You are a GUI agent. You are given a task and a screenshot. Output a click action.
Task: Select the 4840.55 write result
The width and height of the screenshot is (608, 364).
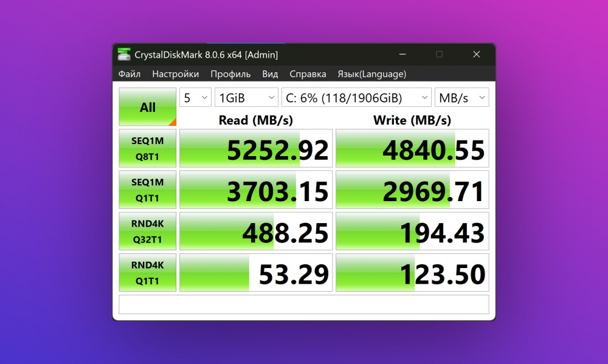(412, 148)
